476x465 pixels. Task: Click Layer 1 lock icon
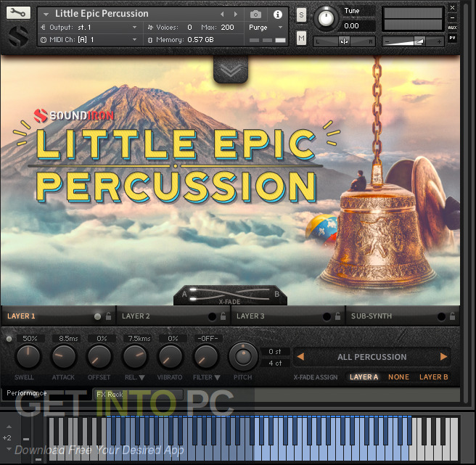[x=108, y=316]
